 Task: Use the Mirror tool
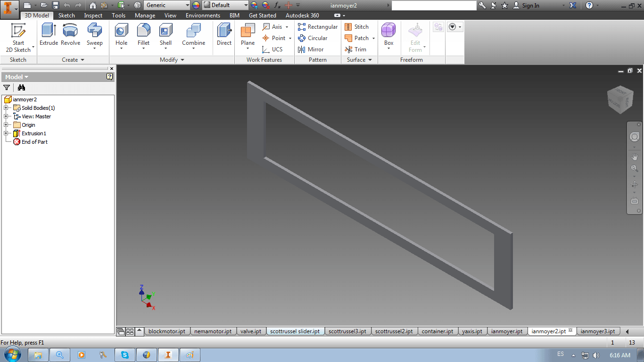coord(311,49)
